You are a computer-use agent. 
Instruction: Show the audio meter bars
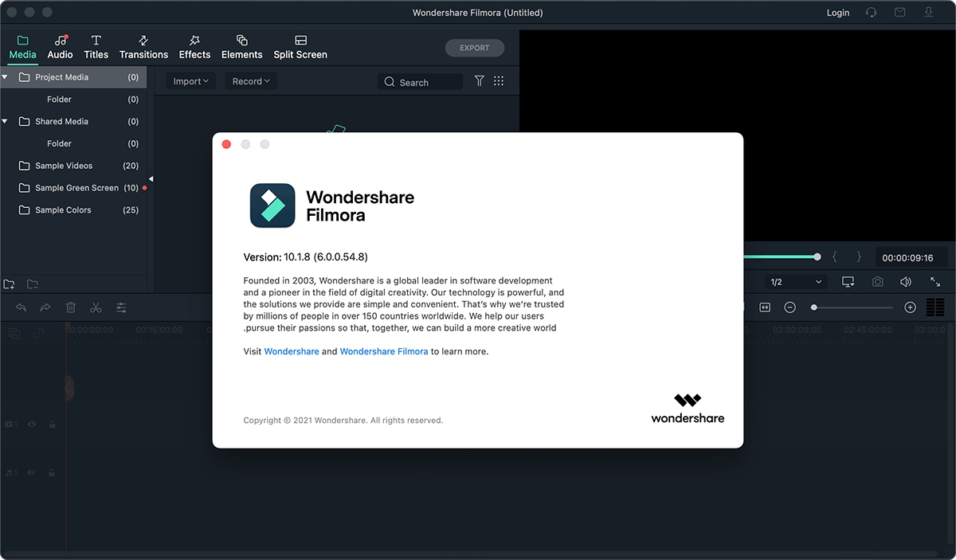coord(935,307)
